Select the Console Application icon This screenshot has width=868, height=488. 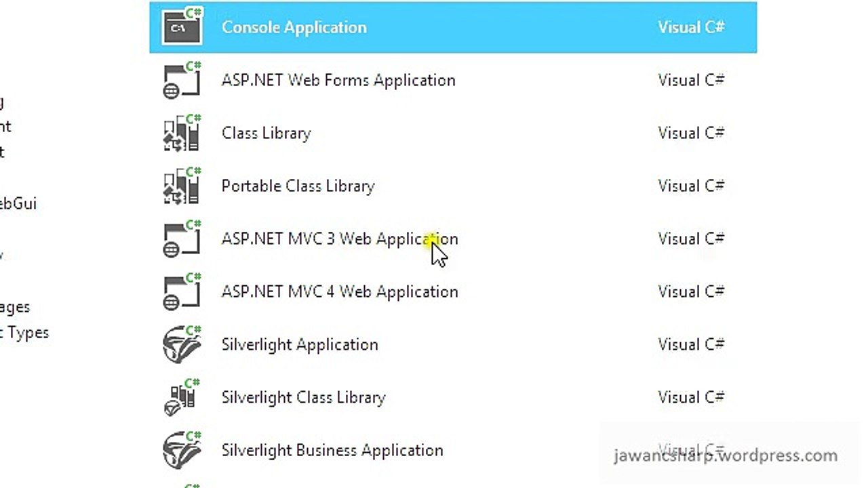(182, 27)
